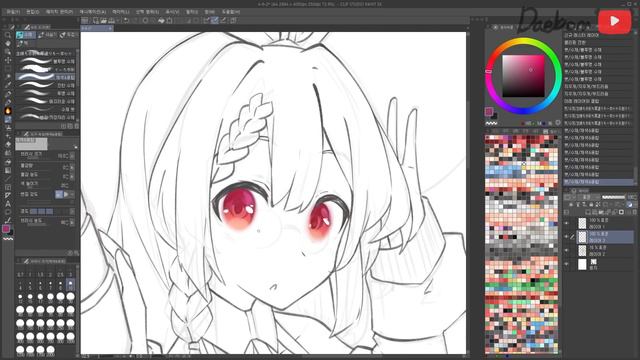Select the Figure line tool
The width and height of the screenshot is (640, 360).
coord(8,178)
